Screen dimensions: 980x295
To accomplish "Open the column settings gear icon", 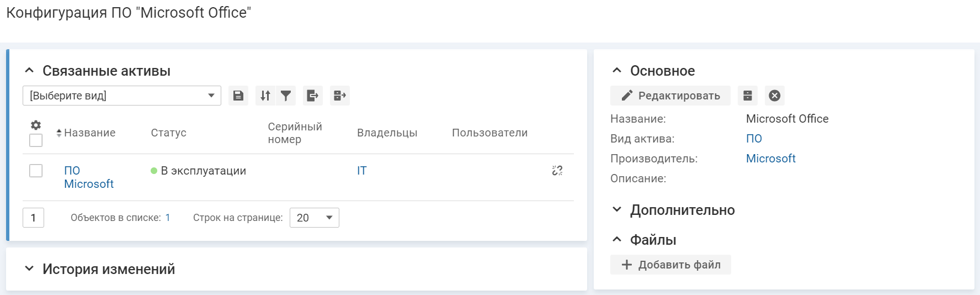I will click(x=36, y=125).
